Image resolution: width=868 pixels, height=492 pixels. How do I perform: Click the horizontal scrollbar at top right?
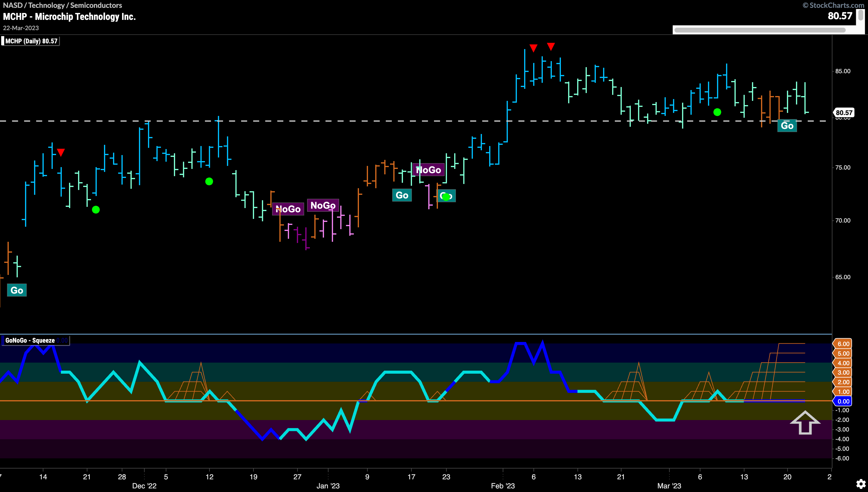pos(760,30)
